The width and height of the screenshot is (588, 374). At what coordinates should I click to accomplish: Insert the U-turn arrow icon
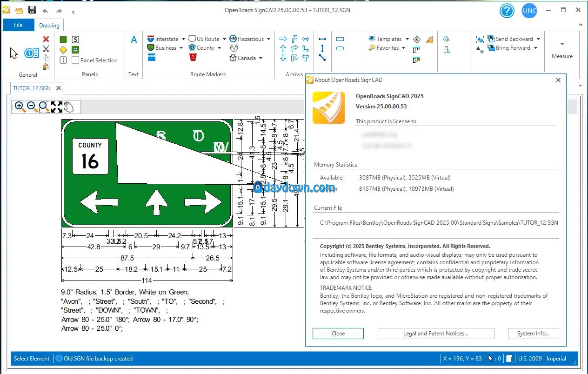click(x=294, y=58)
